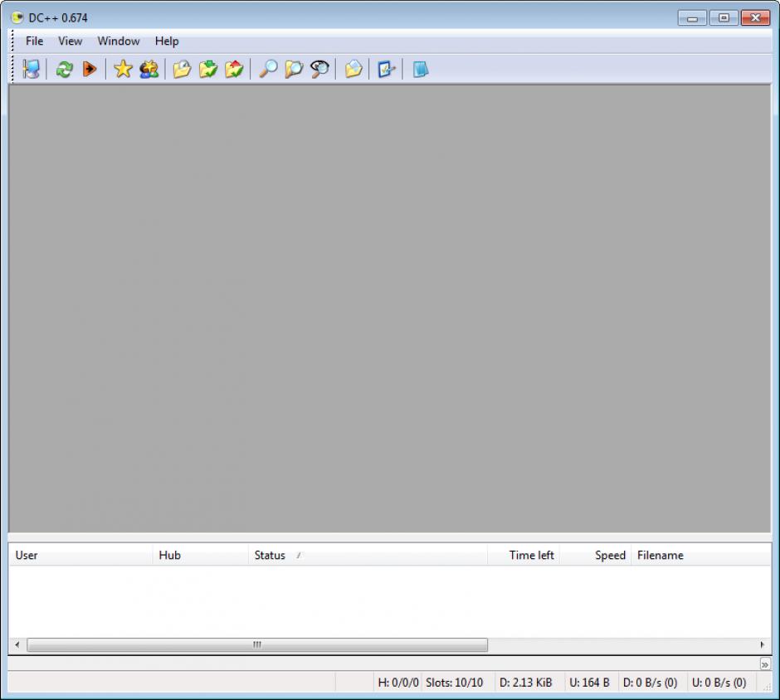This screenshot has width=780, height=700.
Task: Click the green Reconnect arrows icon
Action: click(x=64, y=69)
